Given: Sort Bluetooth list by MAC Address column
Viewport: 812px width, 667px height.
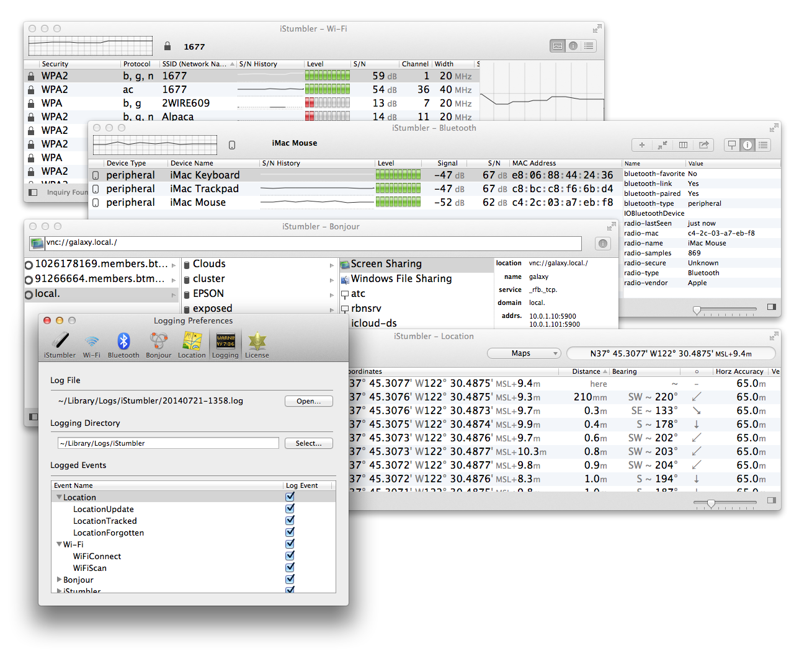Looking at the screenshot, I should [x=566, y=163].
